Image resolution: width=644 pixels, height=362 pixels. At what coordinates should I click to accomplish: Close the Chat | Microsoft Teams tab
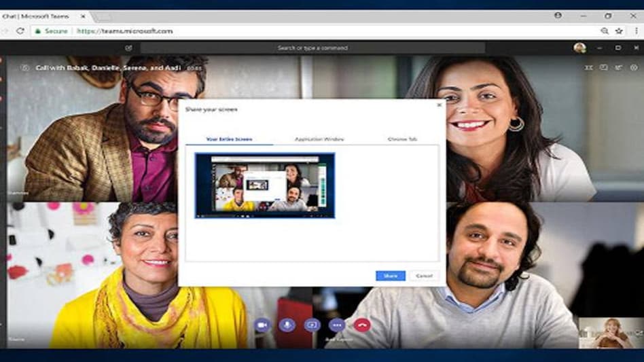[83, 16]
